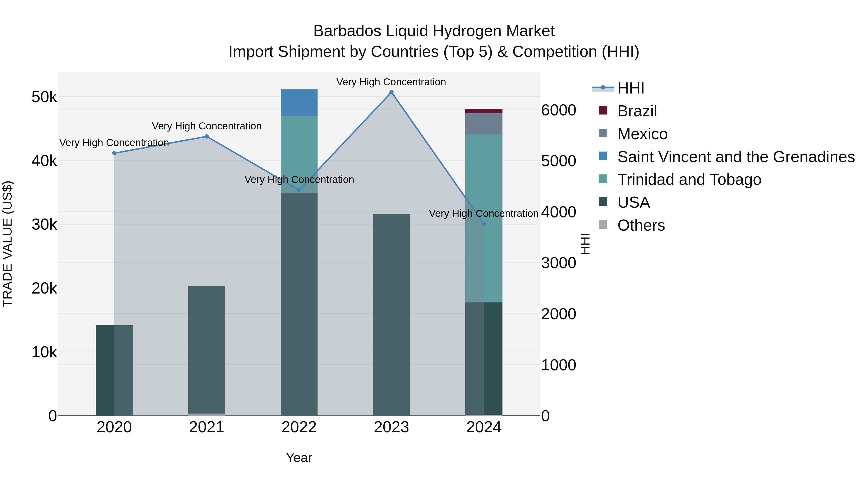Click the 2023 Very High Concentration annotation
This screenshot has width=868, height=488.
391,82
